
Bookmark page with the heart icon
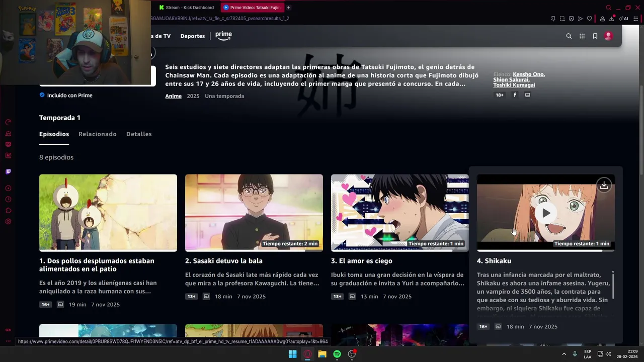point(589,19)
